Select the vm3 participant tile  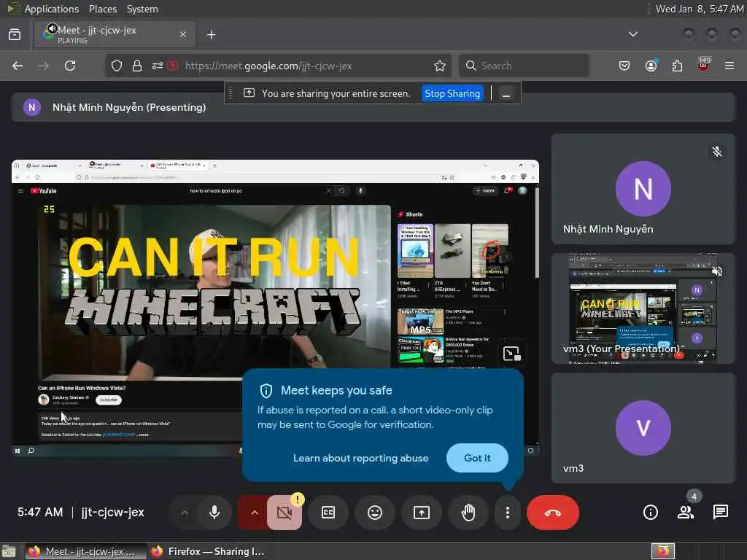[x=643, y=428]
